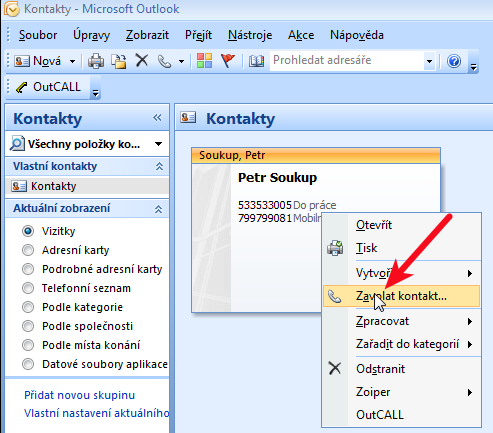Click the Delete X toolbar icon
This screenshot has height=433, width=493.
(142, 61)
